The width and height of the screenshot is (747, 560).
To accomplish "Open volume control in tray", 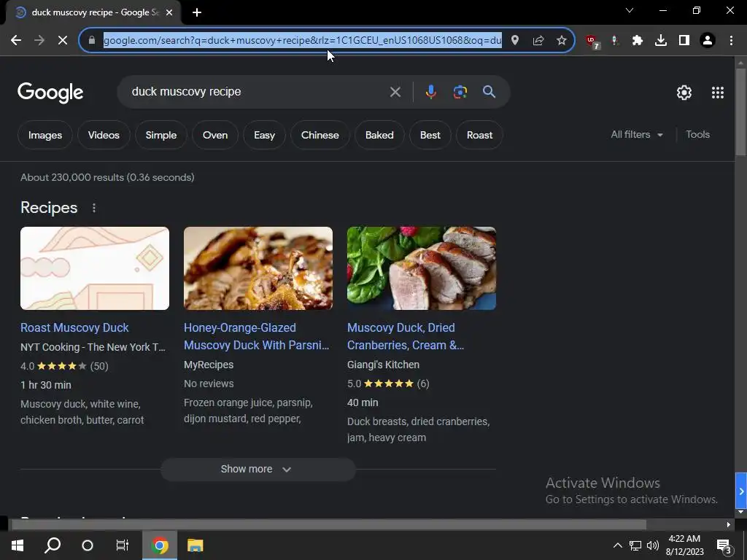I will click(x=653, y=545).
